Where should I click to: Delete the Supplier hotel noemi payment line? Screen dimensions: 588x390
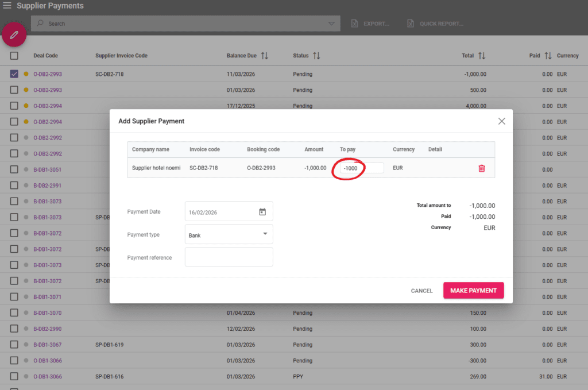click(x=481, y=168)
